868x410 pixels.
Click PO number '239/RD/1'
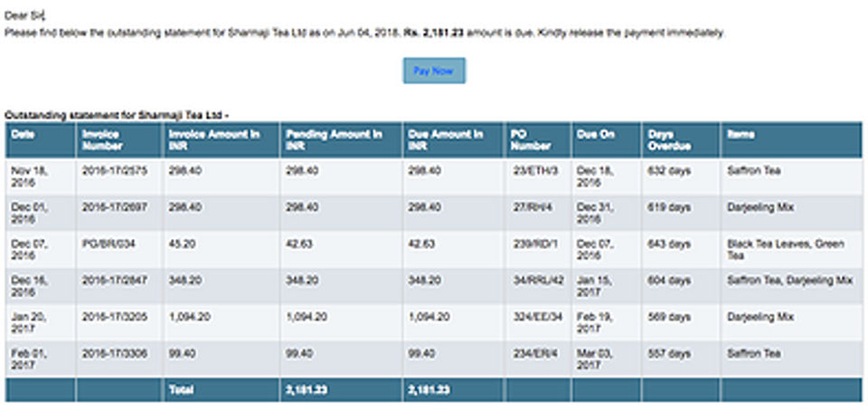[x=536, y=244]
